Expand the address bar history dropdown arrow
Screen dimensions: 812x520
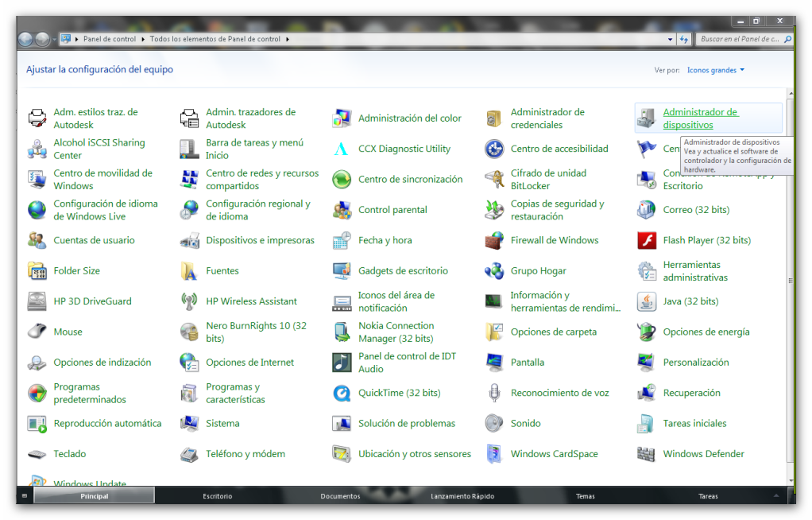click(x=670, y=40)
